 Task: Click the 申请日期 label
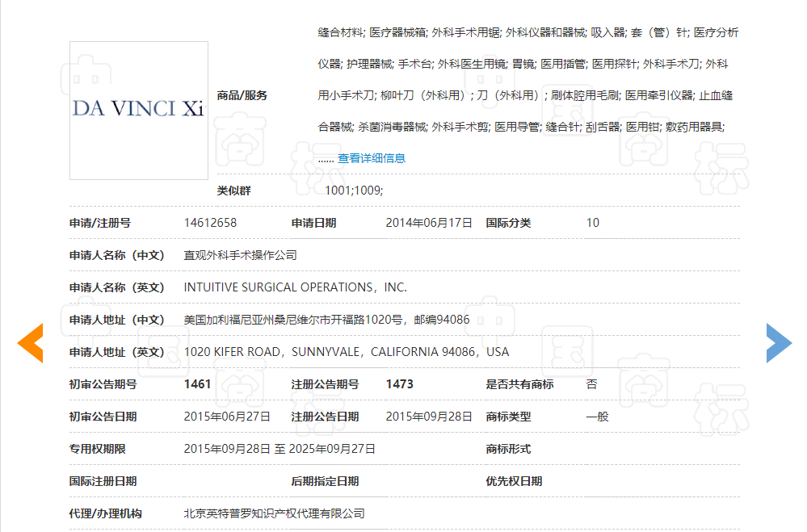point(313,224)
